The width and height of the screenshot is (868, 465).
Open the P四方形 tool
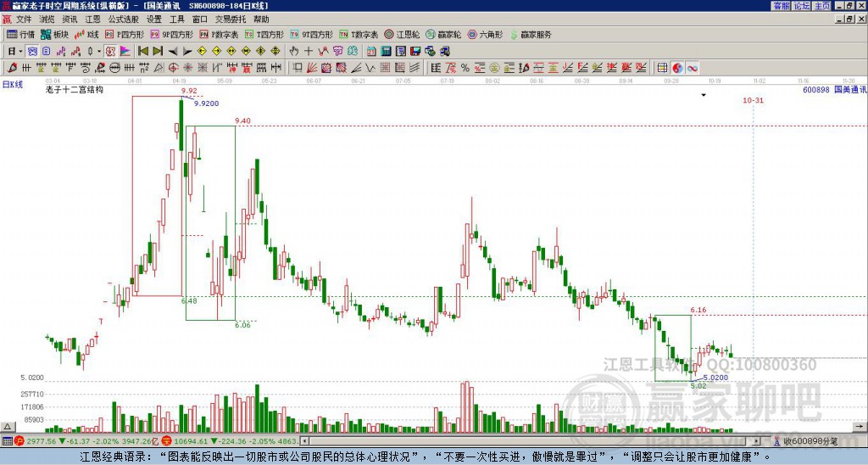tap(125, 34)
